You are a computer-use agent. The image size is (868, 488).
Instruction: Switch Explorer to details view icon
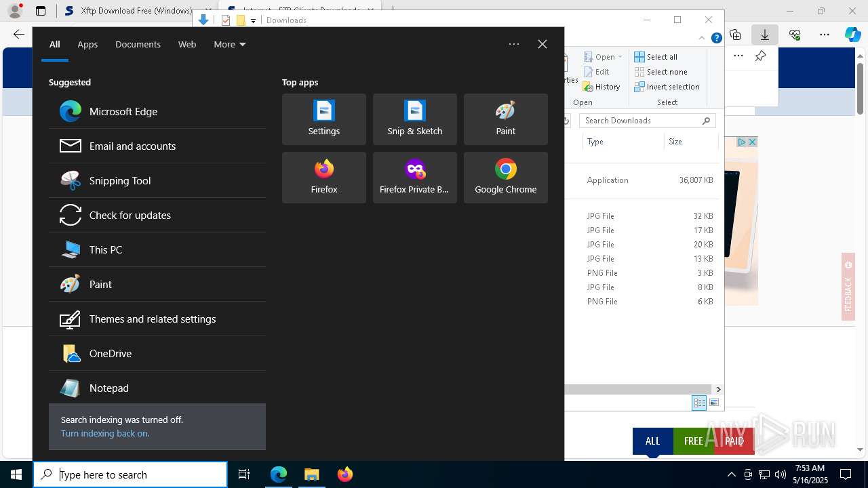click(x=699, y=403)
